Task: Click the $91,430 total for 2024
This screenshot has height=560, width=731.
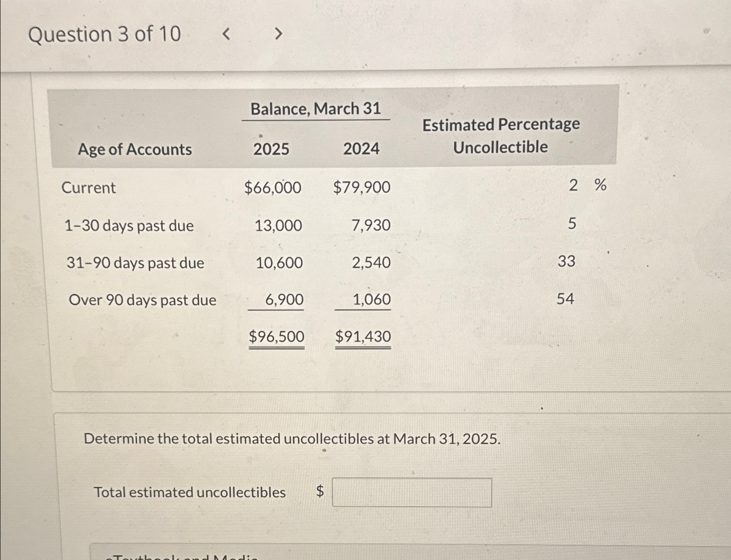Action: pos(363,337)
